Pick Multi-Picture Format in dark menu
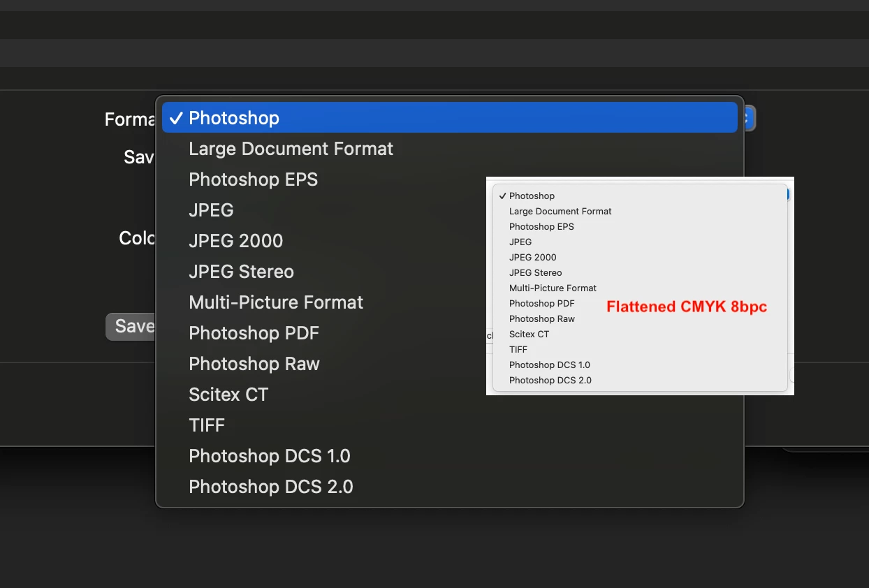Screen dimensions: 869x588 click(x=450, y=302)
